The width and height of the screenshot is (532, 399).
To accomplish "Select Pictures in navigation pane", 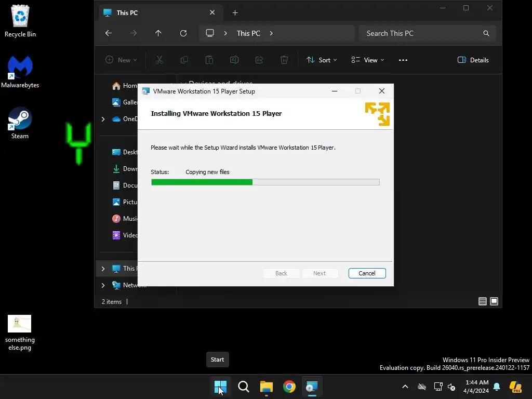I will (124, 202).
